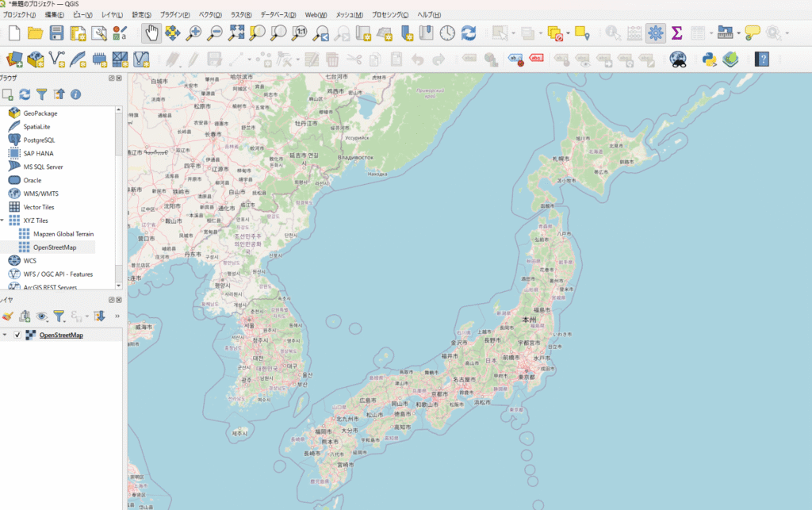Enable map tips speech bubble
Viewport: 812px width, 510px height.
click(x=753, y=33)
